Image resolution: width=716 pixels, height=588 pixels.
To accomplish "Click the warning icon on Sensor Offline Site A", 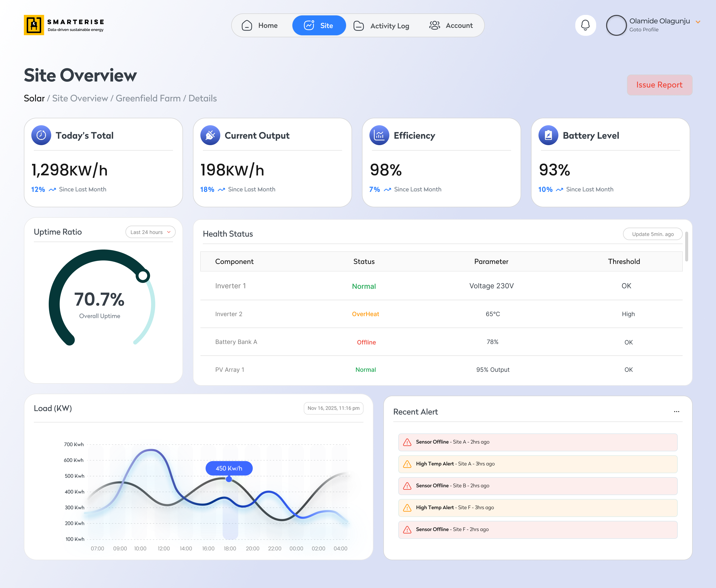I will pos(407,442).
